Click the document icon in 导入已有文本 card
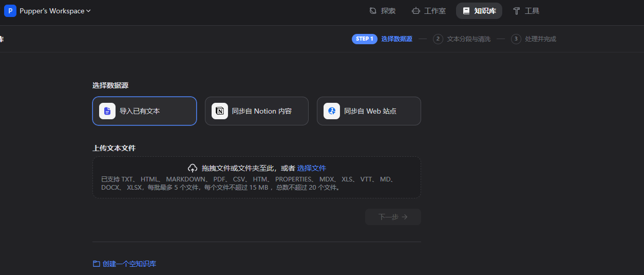The height and width of the screenshot is (275, 644). tap(107, 111)
